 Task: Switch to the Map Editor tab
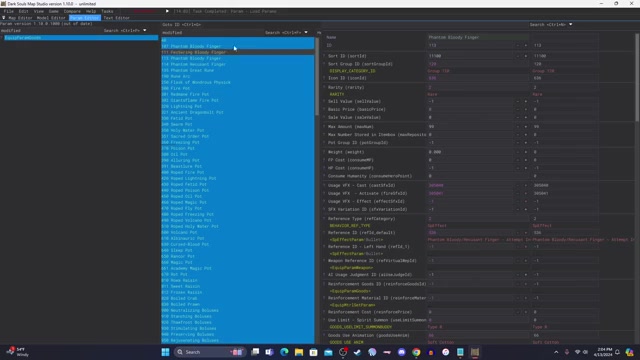pos(20,18)
